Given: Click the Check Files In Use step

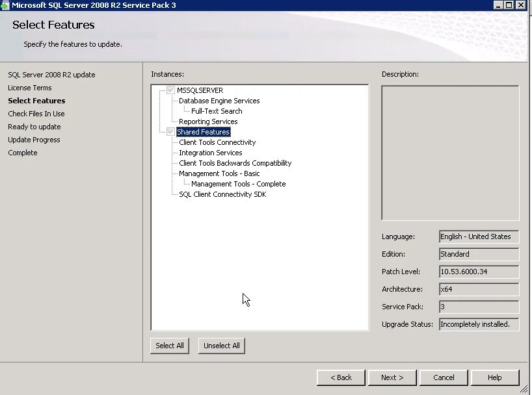Looking at the screenshot, I should [36, 114].
